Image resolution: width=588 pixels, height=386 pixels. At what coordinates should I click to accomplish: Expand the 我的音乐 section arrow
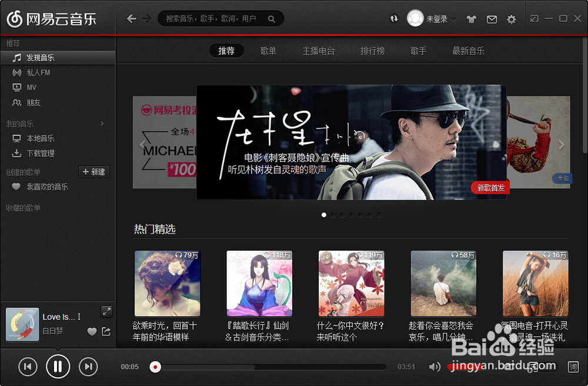[x=102, y=124]
